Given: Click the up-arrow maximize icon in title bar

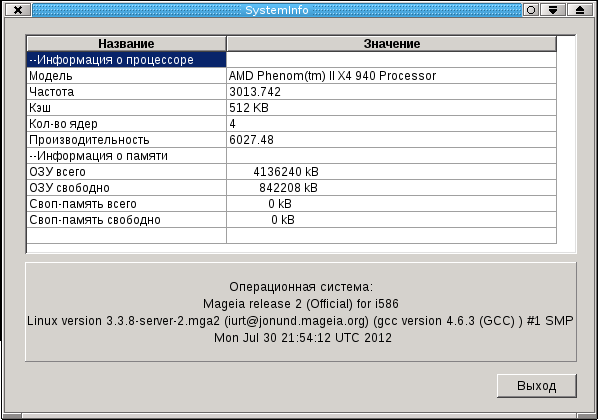Looking at the screenshot, I should point(580,10).
